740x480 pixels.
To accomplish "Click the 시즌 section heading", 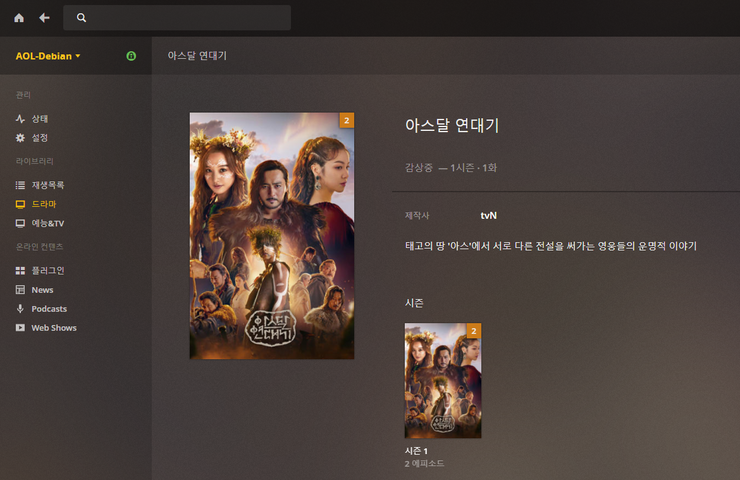I will (414, 303).
